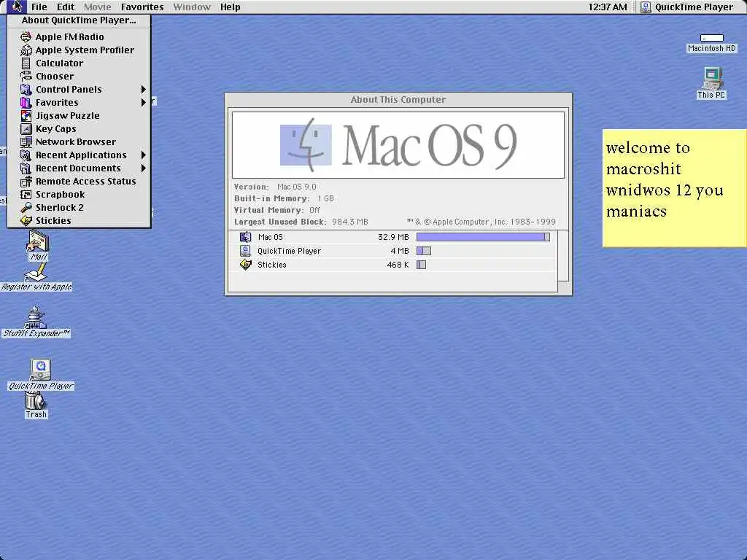Click the yellow welcome sticky note

click(x=675, y=188)
